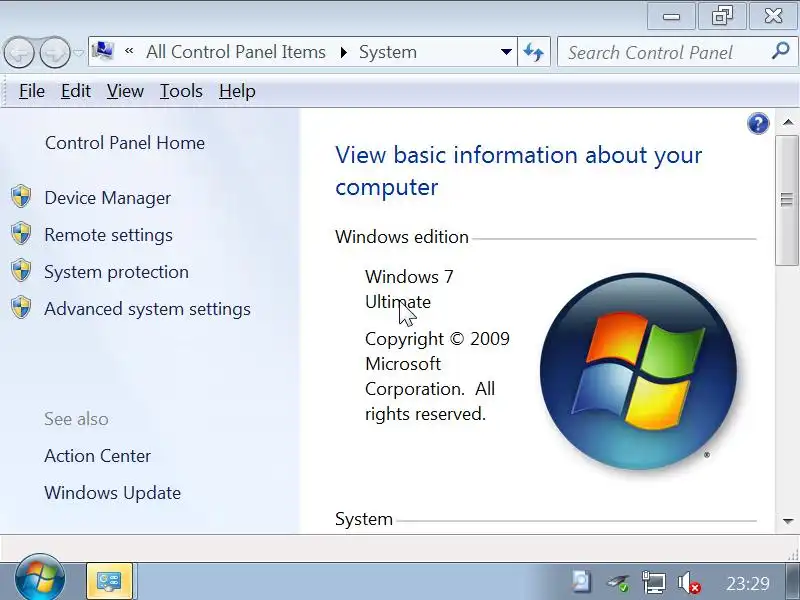800x600 pixels.
Task: Open Remote settings link
Action: pos(109,235)
